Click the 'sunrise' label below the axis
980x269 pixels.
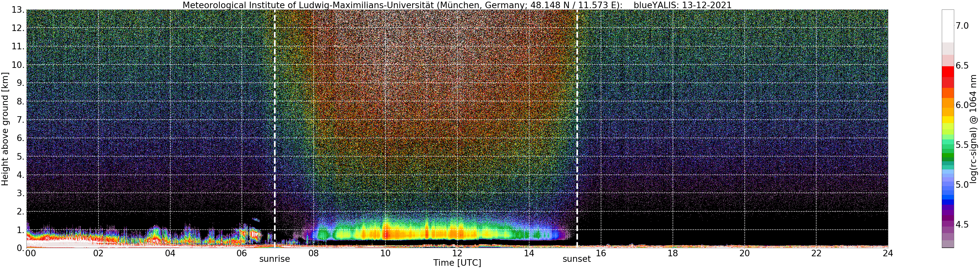tap(274, 259)
